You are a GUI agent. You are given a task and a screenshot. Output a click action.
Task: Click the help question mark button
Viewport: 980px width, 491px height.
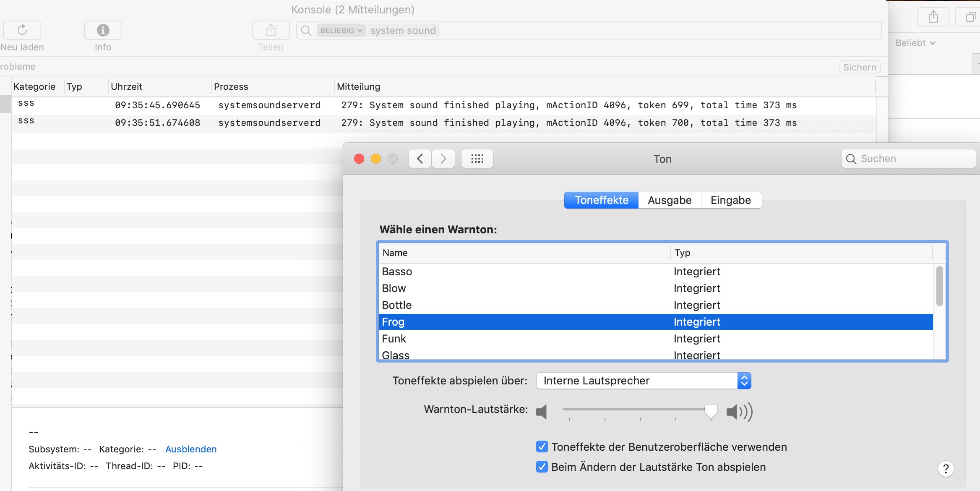pos(946,469)
